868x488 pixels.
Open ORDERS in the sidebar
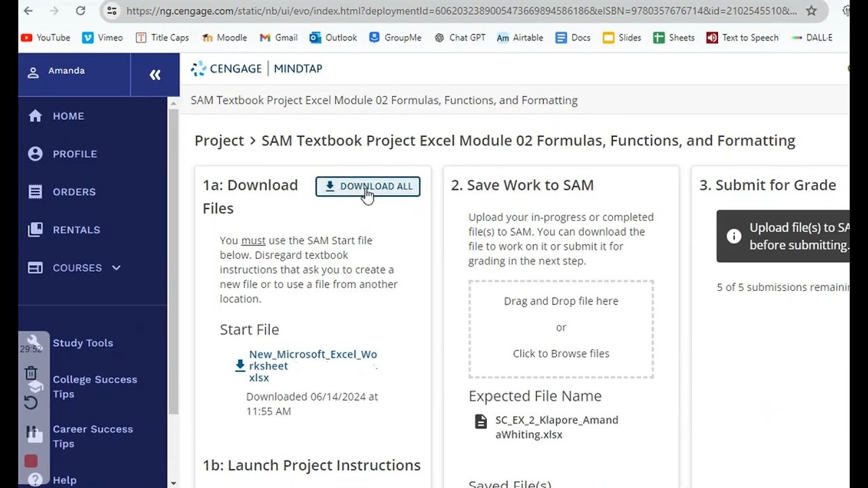click(x=62, y=192)
